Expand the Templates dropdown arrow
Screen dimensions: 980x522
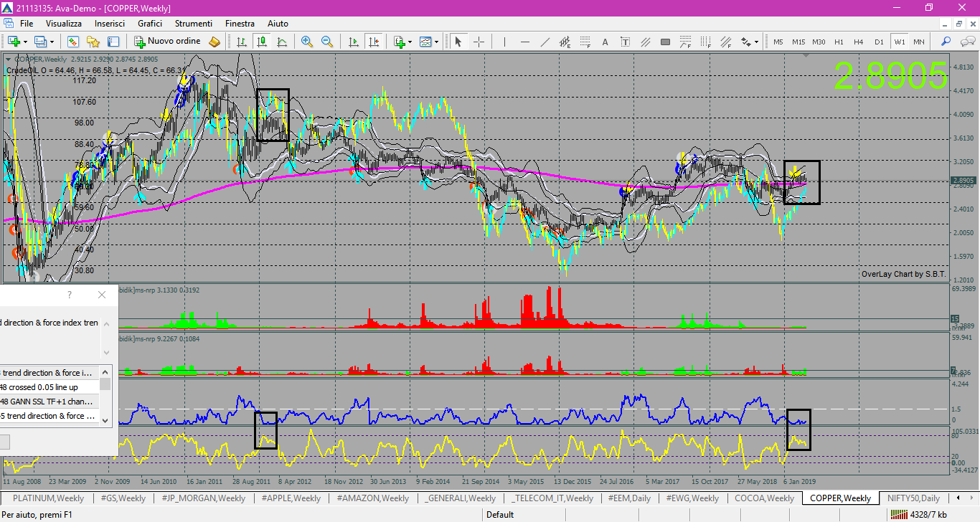(437, 42)
